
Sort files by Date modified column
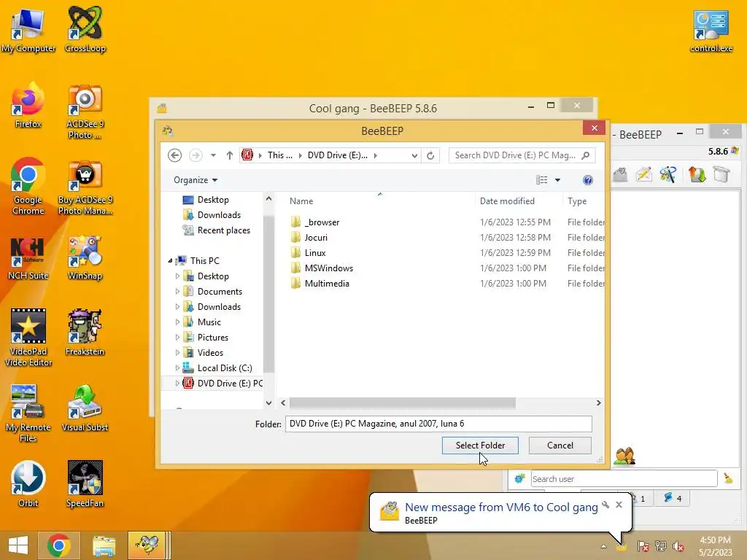tap(507, 201)
